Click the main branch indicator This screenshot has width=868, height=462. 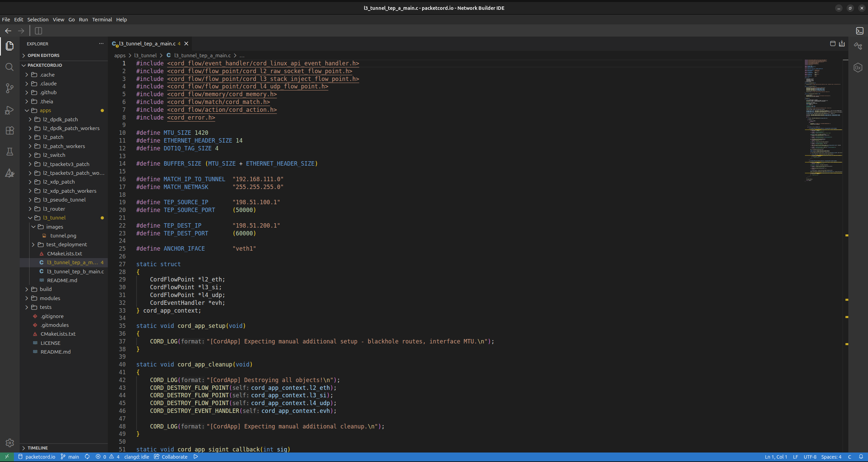coord(70,457)
